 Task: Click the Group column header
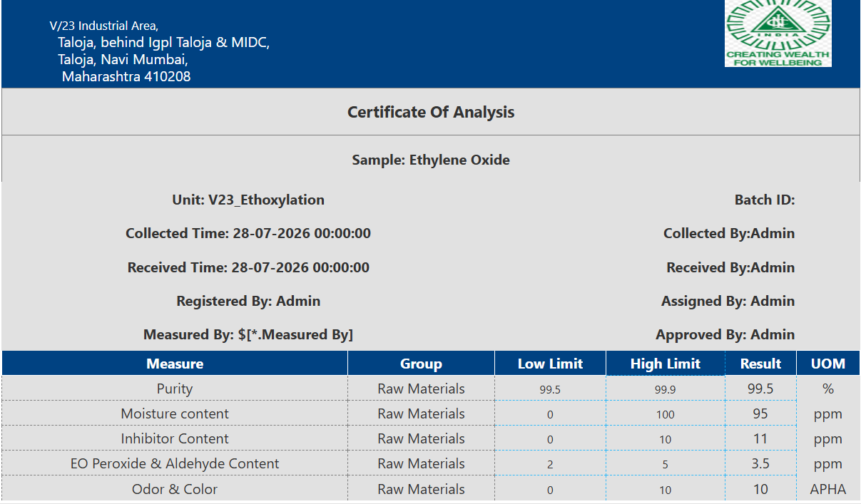click(x=421, y=364)
